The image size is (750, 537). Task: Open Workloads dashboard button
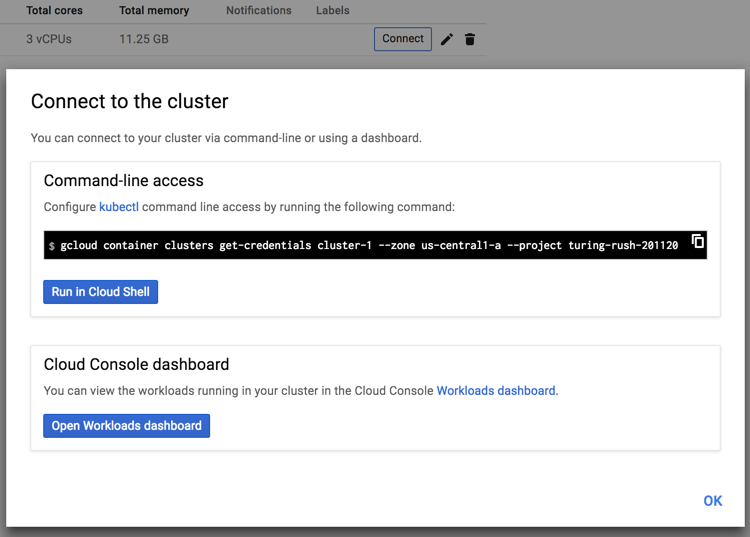click(x=126, y=426)
